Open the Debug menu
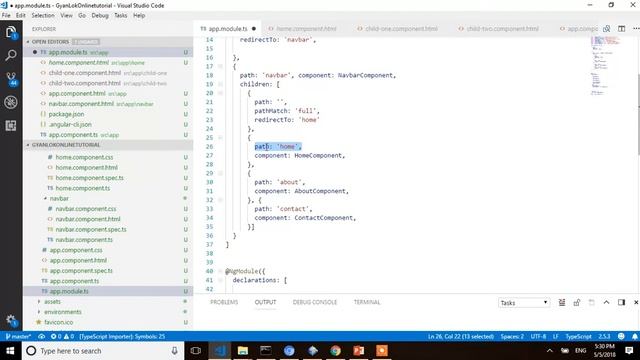Screen dimensions: 640x360 [100, 15]
